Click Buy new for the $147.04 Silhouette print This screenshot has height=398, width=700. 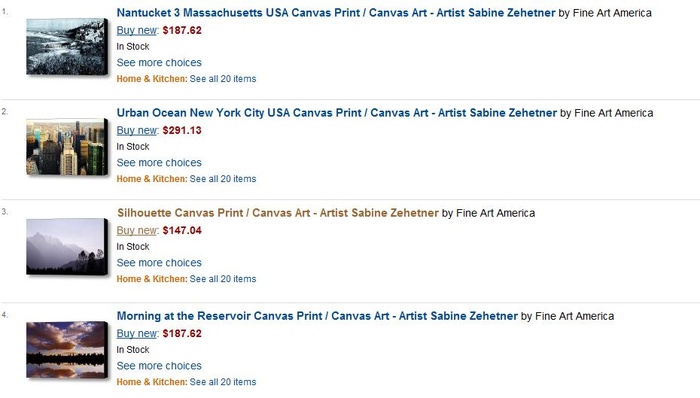click(137, 230)
